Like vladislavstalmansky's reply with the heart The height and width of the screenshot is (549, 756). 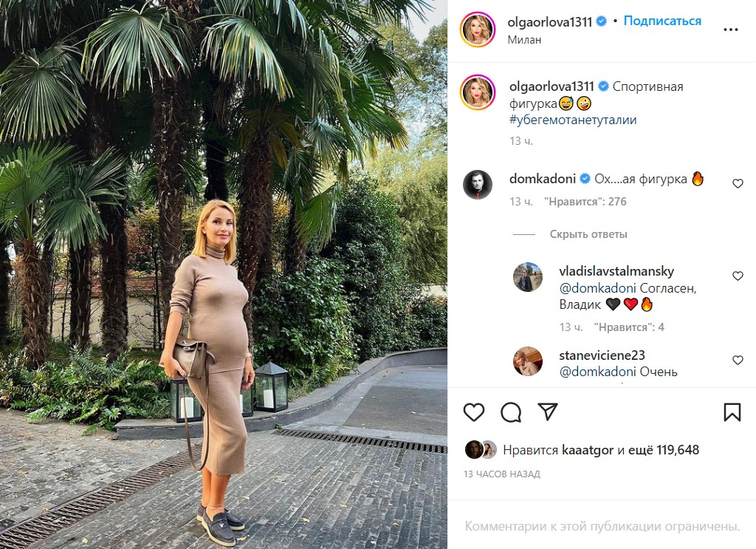tap(738, 276)
